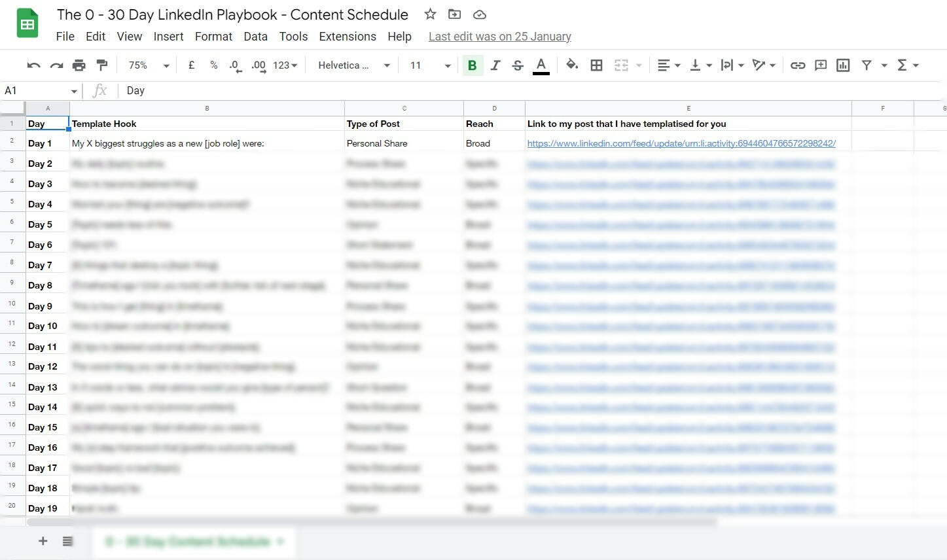Open the fill colour picker
The image size is (947, 560).
coord(572,65)
